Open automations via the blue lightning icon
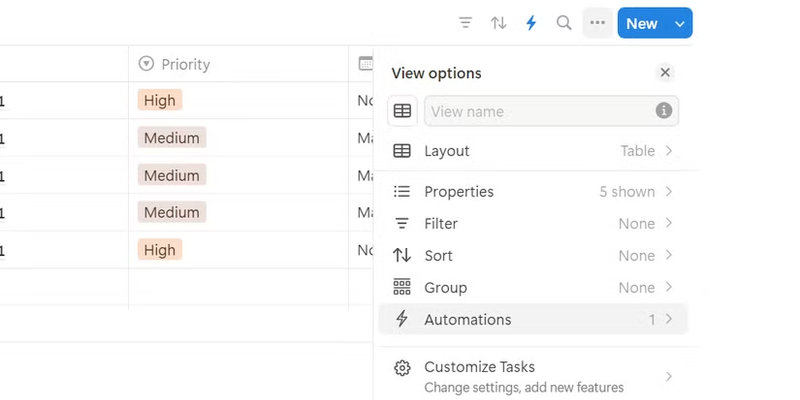This screenshot has width=800, height=400. click(531, 23)
